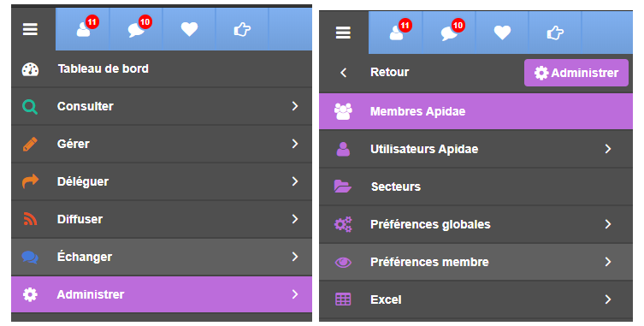Click the heart favorites icon in left panel

189,29
